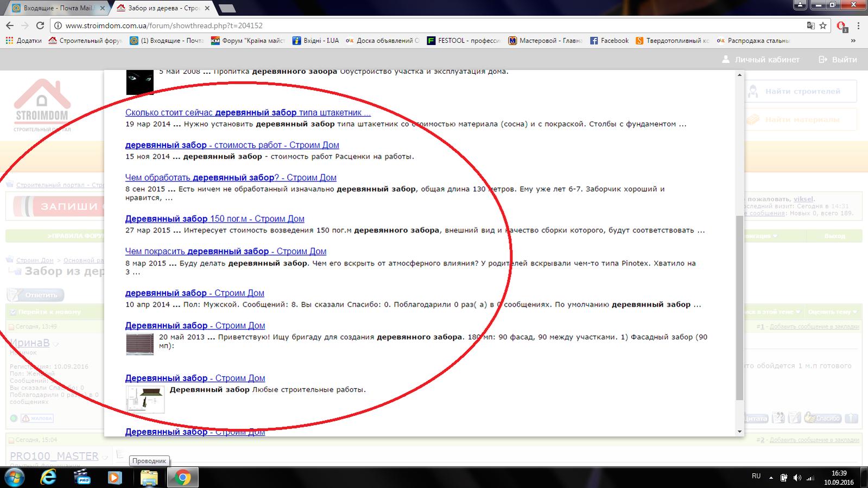The image size is (868, 488).
Task: Expand the bookmarks overflow chevron
Action: click(x=853, y=41)
